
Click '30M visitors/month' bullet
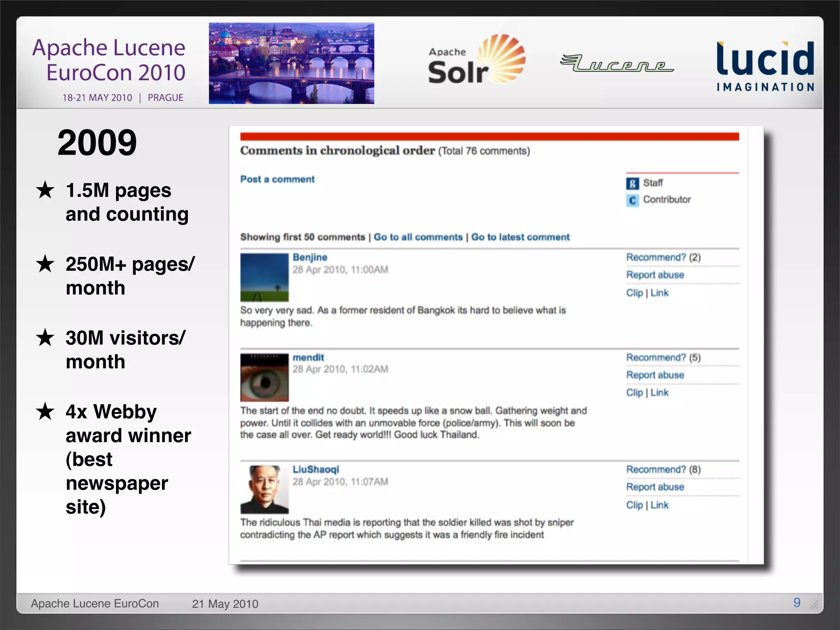[x=126, y=349]
